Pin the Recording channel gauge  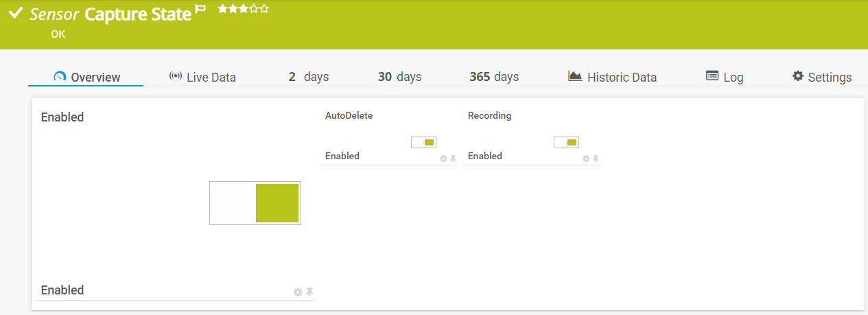tap(596, 159)
